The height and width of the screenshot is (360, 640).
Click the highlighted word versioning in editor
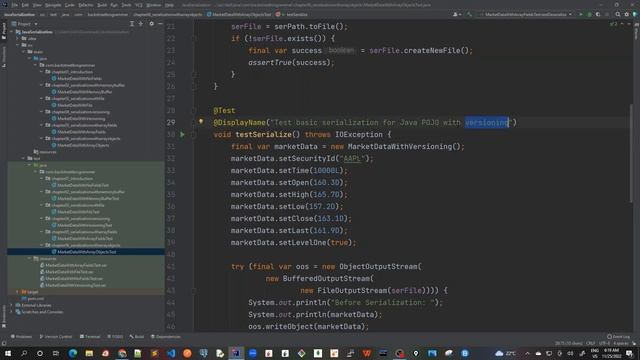click(x=487, y=122)
